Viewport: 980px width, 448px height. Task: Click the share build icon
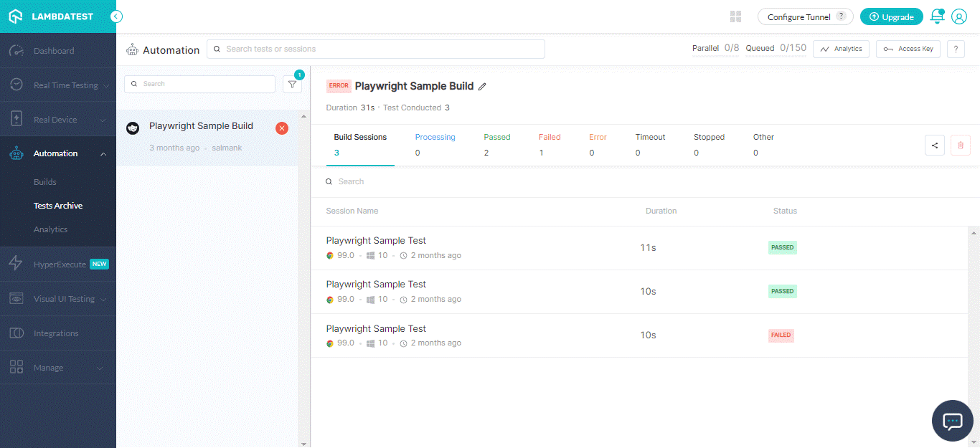935,146
